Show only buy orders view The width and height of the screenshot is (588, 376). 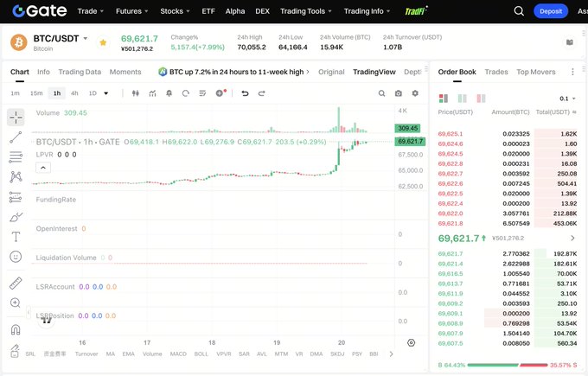pos(463,99)
